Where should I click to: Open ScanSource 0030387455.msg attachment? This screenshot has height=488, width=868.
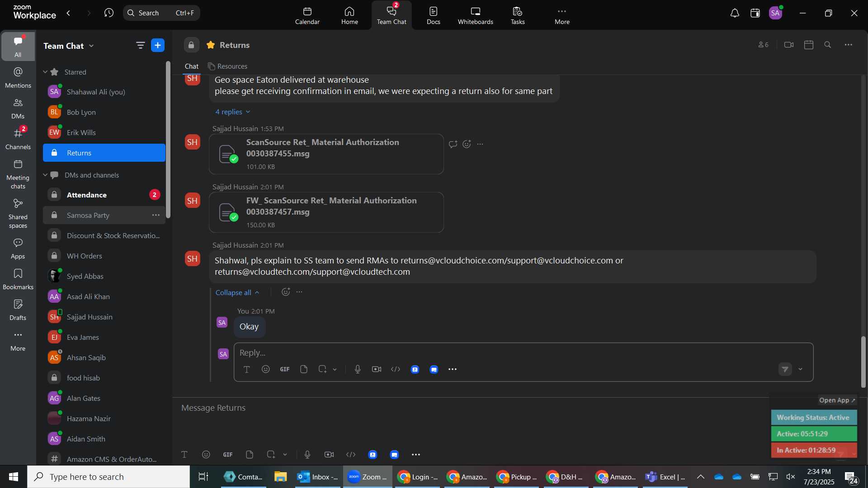coord(326,154)
